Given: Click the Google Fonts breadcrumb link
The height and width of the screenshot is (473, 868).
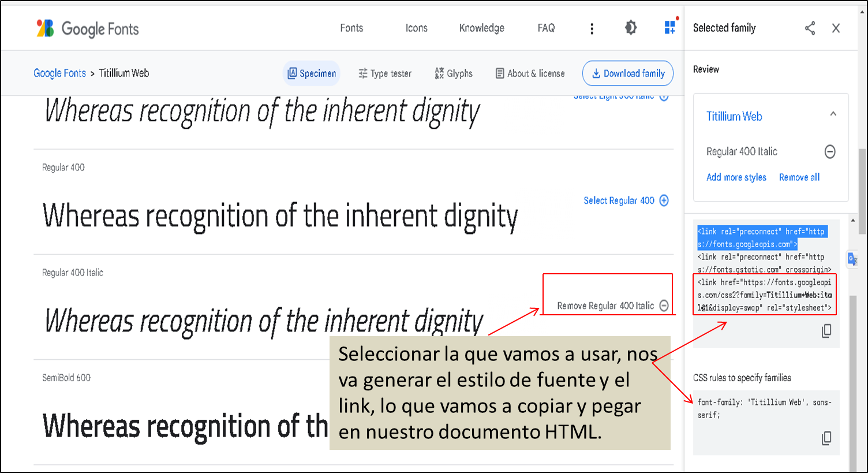Looking at the screenshot, I should pos(59,73).
